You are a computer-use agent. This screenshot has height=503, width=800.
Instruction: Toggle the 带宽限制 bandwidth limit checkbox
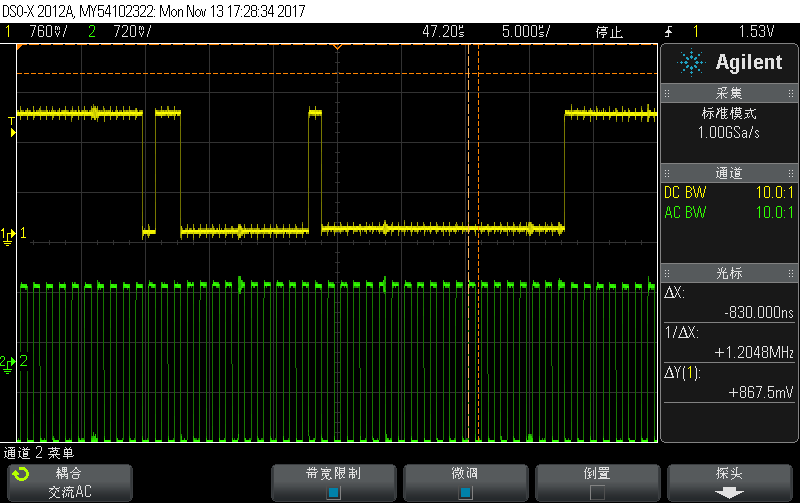point(334,492)
